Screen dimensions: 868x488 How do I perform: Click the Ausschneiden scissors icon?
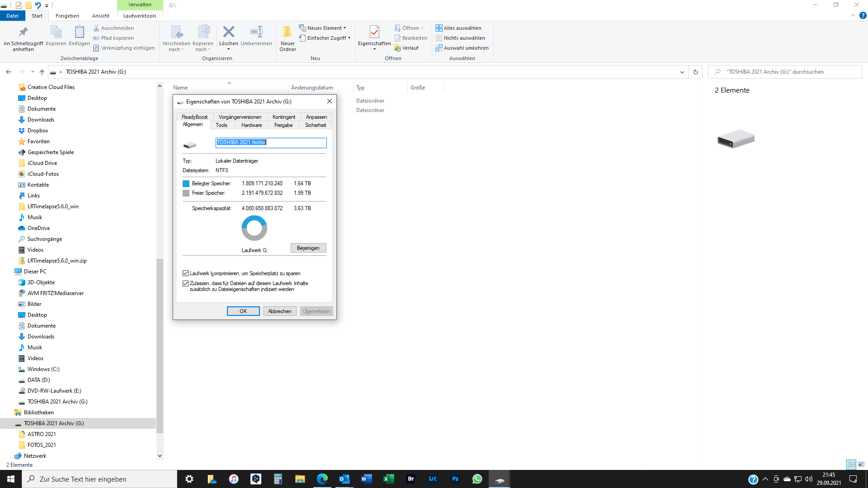(x=96, y=28)
